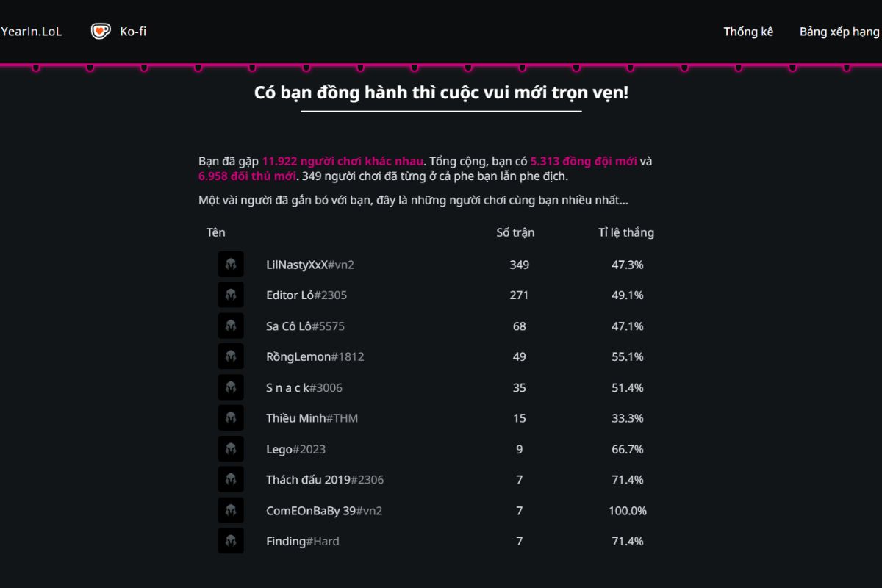Screen dimensions: 882x588
Task: Open player LilNastyXxX#vn2 profile
Action: click(x=309, y=265)
